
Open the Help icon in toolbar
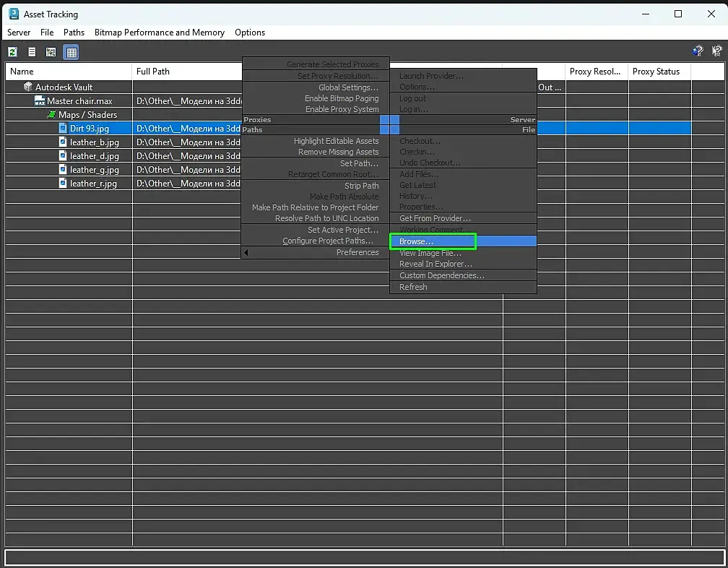[698, 51]
